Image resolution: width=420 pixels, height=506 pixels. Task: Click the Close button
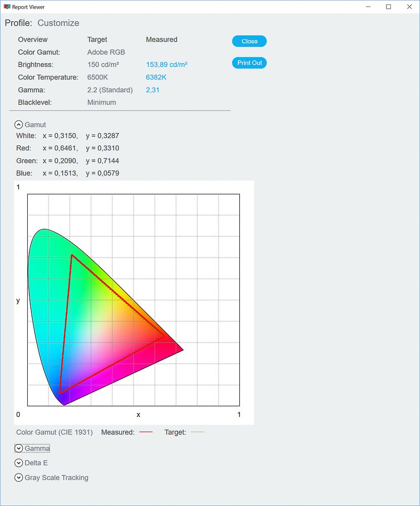click(x=249, y=41)
